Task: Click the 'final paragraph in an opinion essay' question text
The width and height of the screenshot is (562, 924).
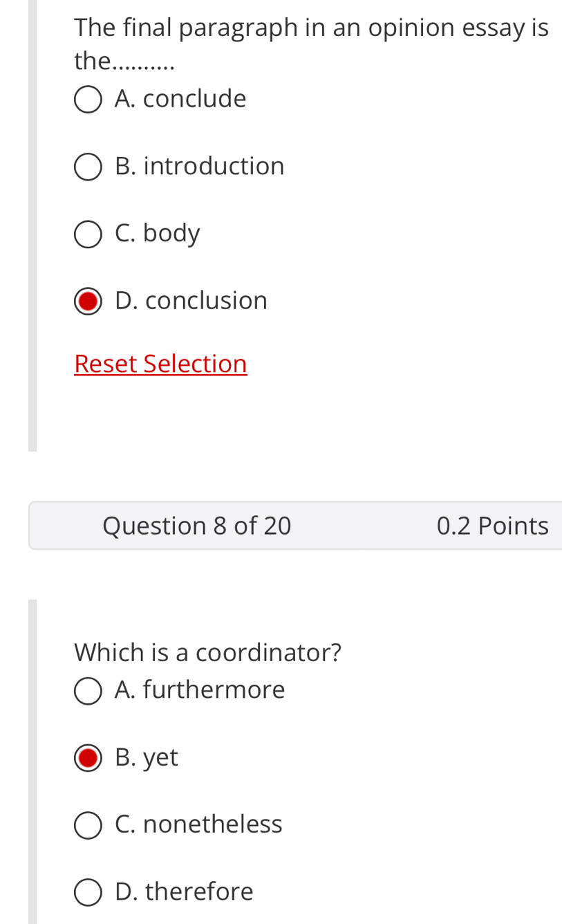Action: click(311, 28)
